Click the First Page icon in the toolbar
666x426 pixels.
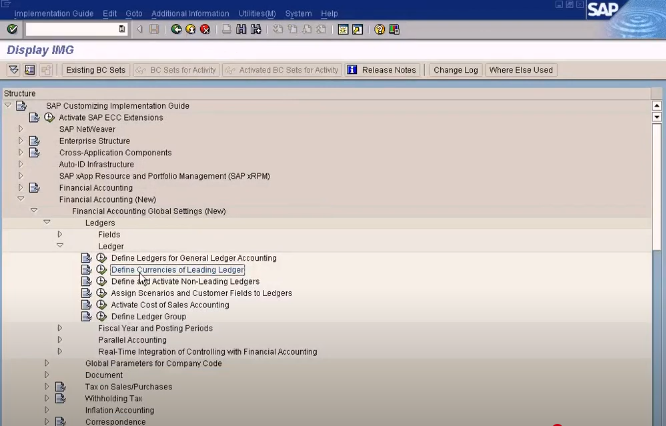(x=278, y=29)
